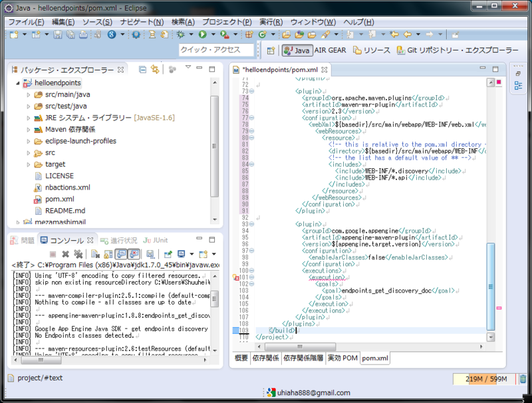Click the Debug bug icon

pyautogui.click(x=180, y=35)
